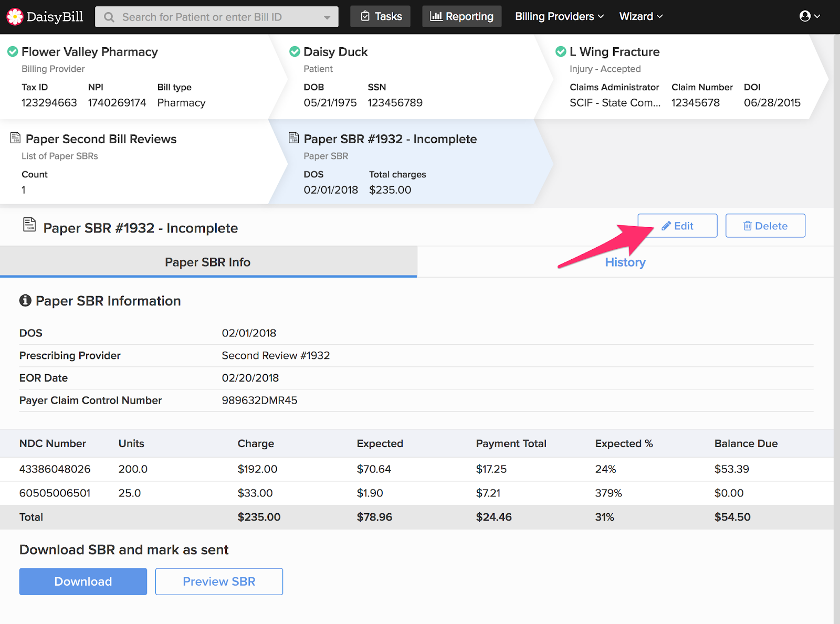Viewport: 840px width, 624px height.
Task: Open the Reporting page
Action: pos(462,16)
